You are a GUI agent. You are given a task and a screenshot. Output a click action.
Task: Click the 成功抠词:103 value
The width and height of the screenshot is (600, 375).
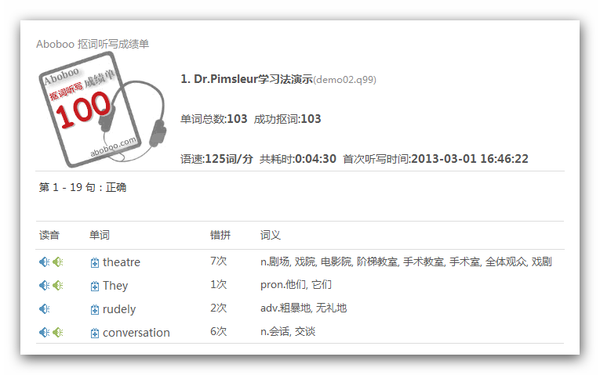click(x=287, y=119)
